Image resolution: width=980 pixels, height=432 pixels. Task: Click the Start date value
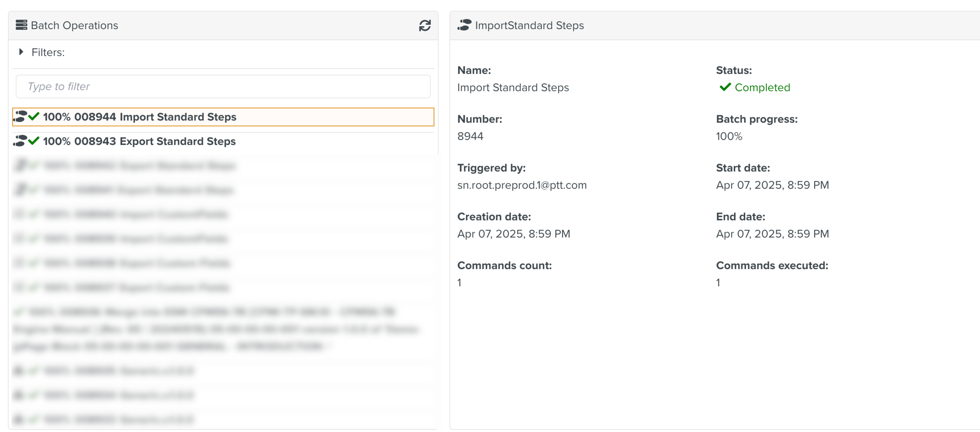pos(772,185)
